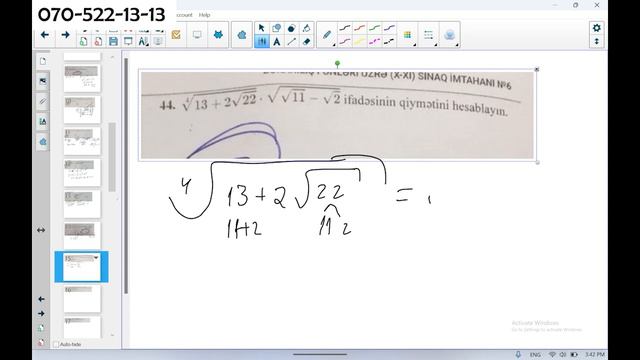Viewport: 640px width, 360px height.
Task: Click the green rotation handle above the image
Action: [337, 63]
